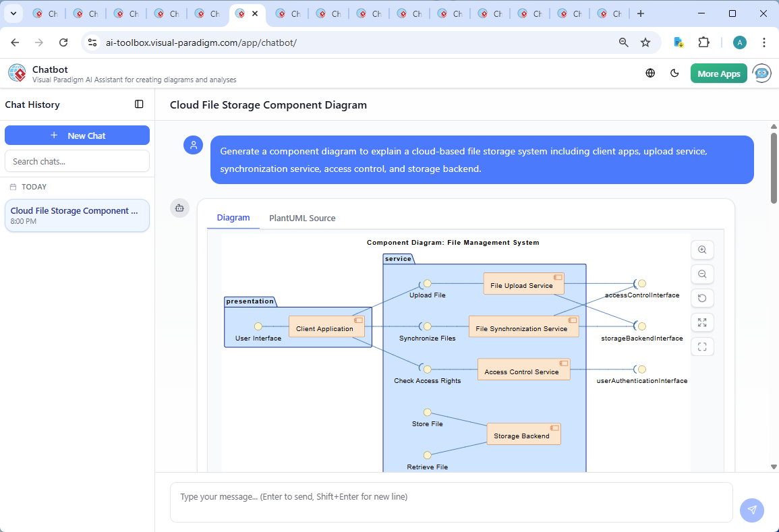Click the Search chats field
Viewport: 779px width, 532px height.
[77, 160]
